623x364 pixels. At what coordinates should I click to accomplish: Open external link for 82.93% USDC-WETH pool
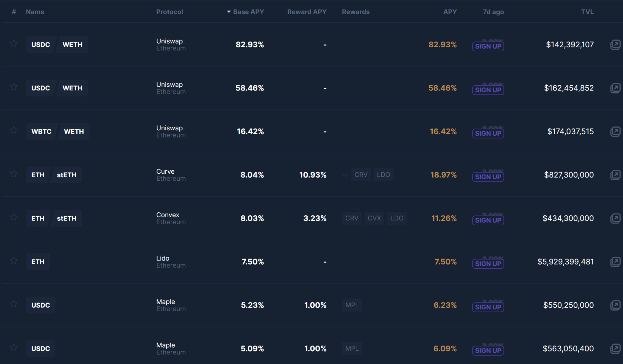[615, 45]
